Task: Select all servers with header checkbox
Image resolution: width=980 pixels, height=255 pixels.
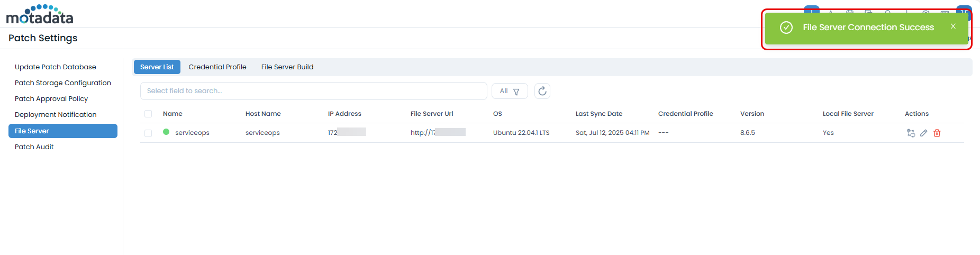Action: tap(148, 114)
